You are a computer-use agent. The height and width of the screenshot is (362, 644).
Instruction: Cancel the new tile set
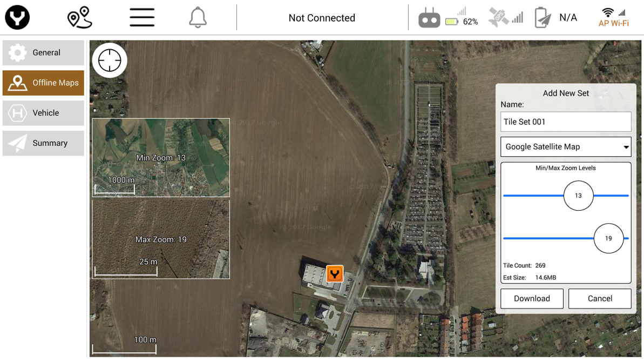[600, 298]
